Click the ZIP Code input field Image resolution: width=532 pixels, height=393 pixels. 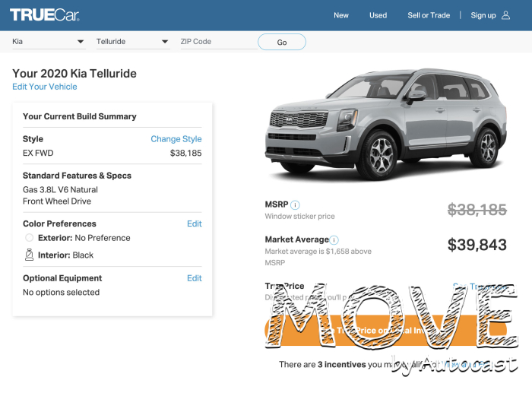click(217, 42)
